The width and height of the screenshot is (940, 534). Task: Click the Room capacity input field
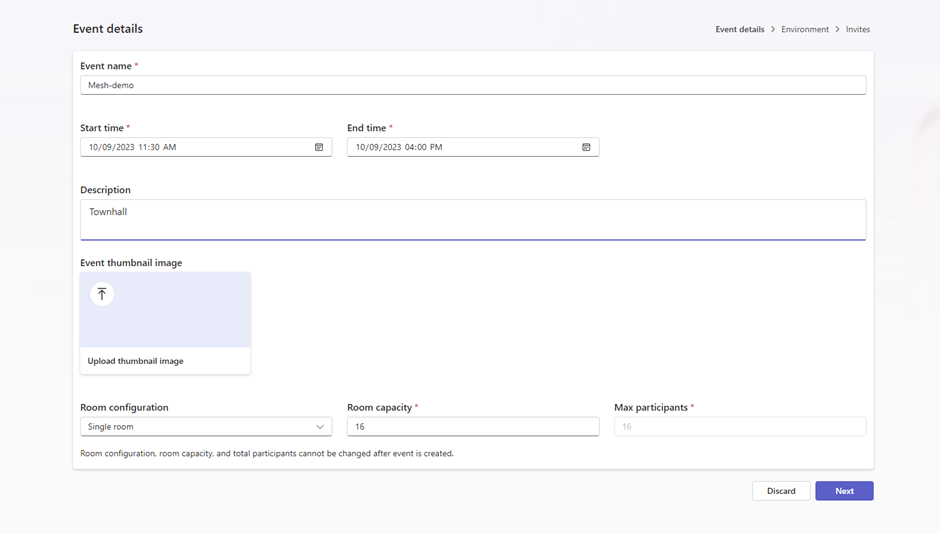tap(472, 427)
